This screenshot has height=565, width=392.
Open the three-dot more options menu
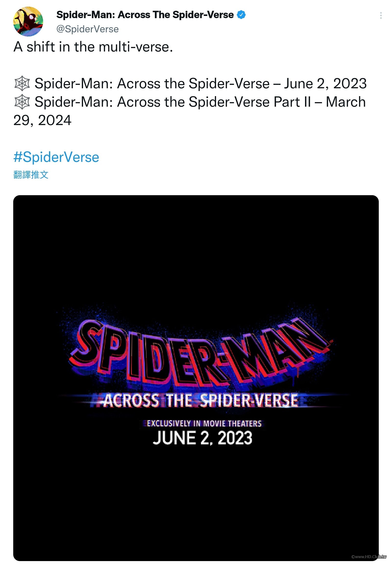[381, 15]
